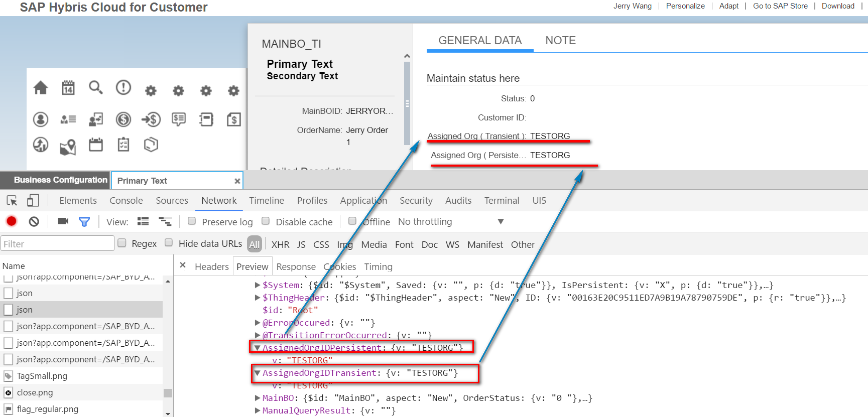This screenshot has height=417, width=868.
Task: Expand the @TransitionErrorOccurred node
Action: tap(258, 335)
